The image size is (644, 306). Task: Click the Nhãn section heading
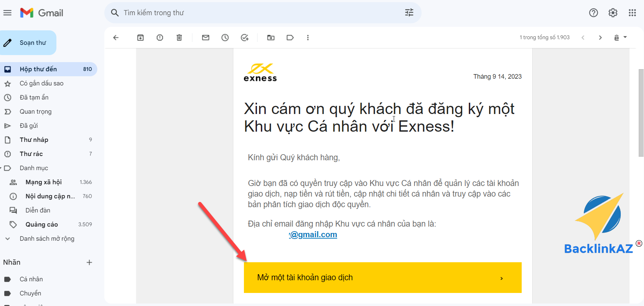[12, 262]
